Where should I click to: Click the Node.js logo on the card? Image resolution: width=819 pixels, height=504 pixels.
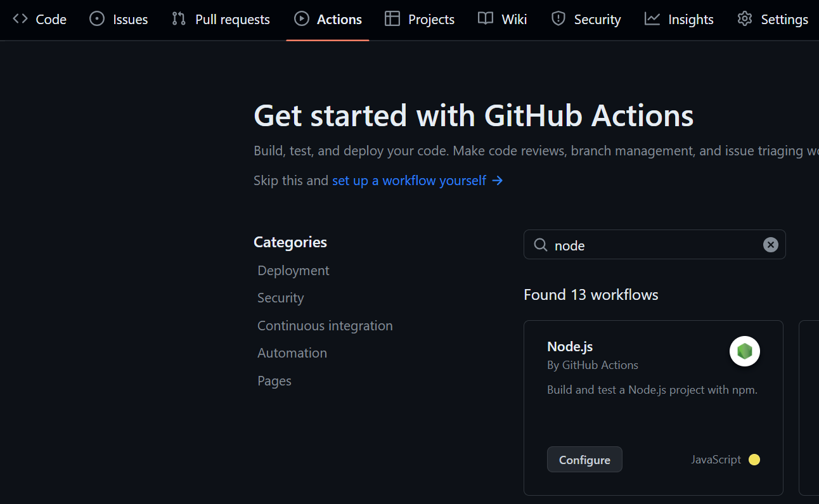click(745, 351)
